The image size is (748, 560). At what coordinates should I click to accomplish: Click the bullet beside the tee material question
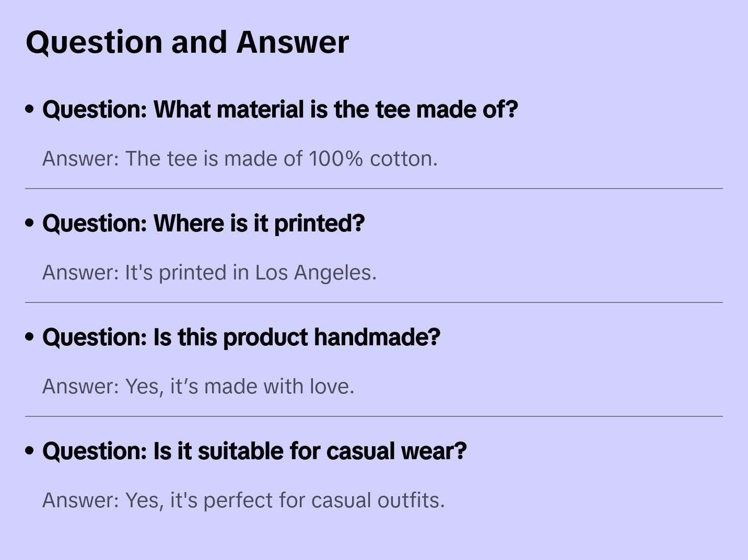point(30,110)
